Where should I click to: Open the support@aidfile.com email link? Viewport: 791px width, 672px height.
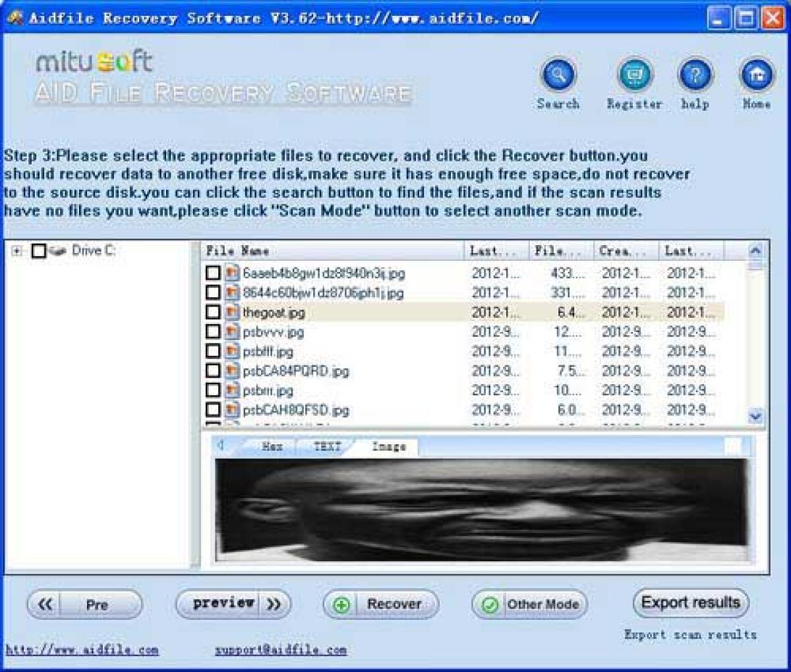pyautogui.click(x=280, y=650)
